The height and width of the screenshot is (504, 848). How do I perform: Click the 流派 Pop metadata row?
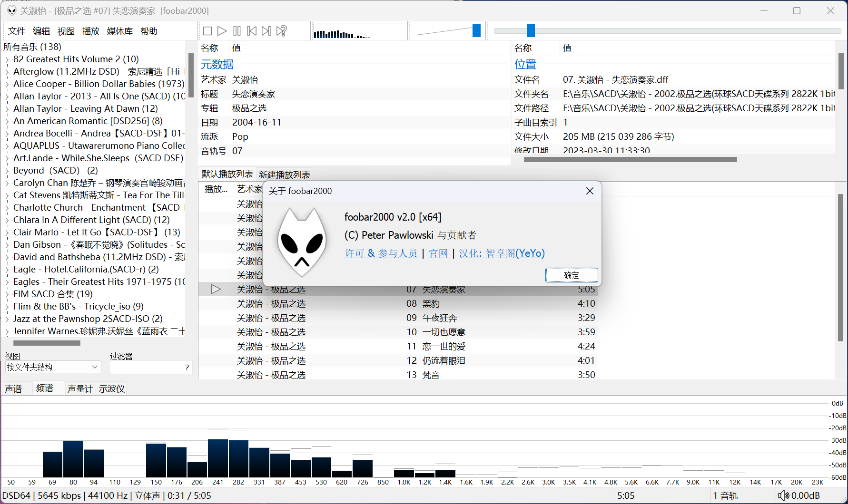tap(354, 136)
